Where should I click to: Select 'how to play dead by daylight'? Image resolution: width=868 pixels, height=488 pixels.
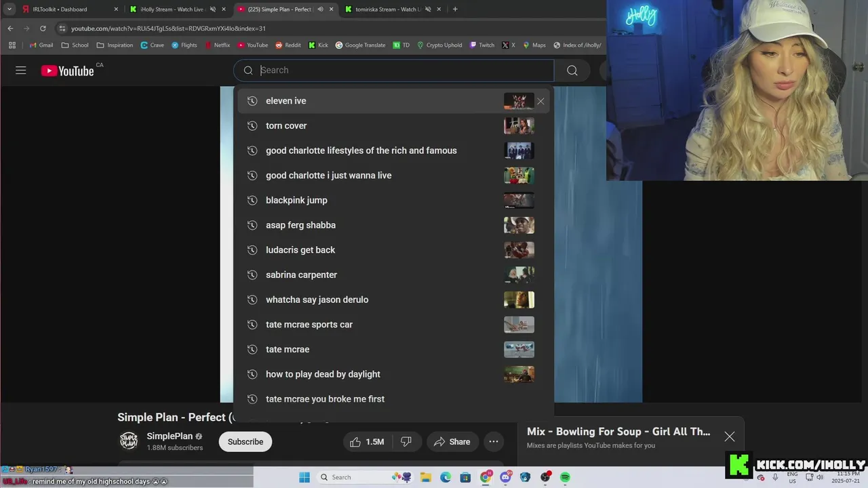click(x=393, y=374)
